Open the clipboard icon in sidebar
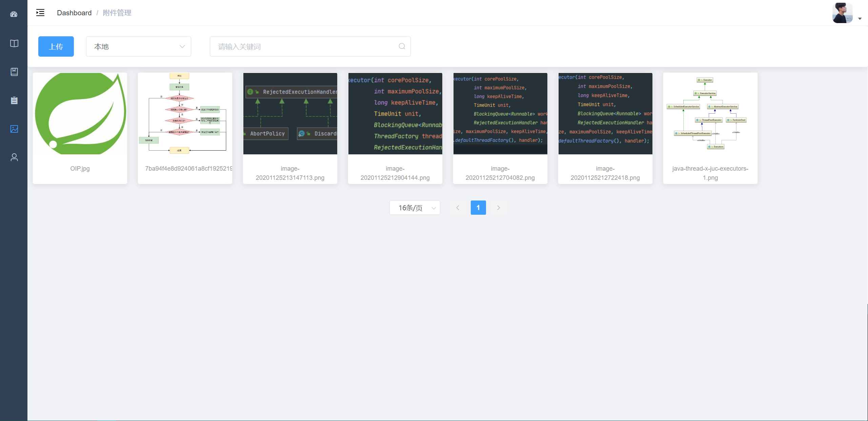This screenshot has height=421, width=868. pos(14,100)
